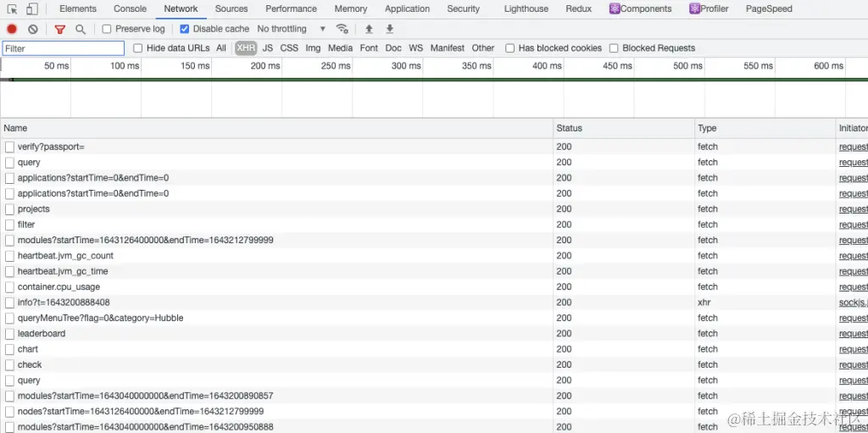Open the React Profiler tab
The width and height of the screenshot is (868, 433).
(709, 8)
